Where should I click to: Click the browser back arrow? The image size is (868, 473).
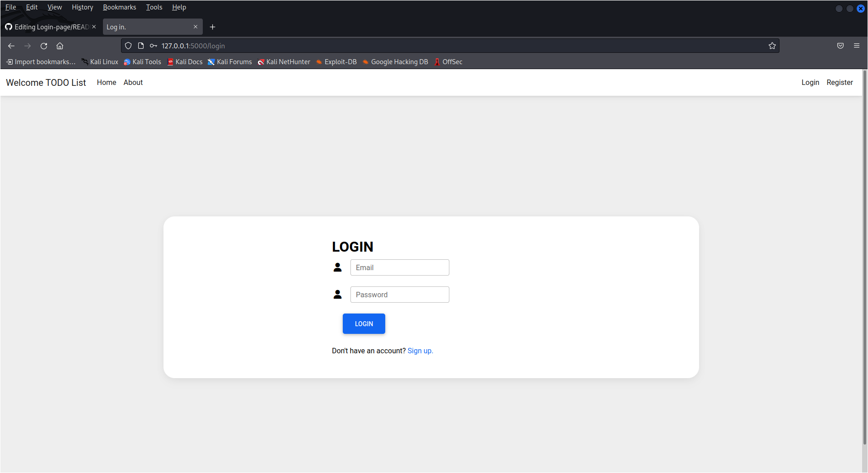[11, 46]
